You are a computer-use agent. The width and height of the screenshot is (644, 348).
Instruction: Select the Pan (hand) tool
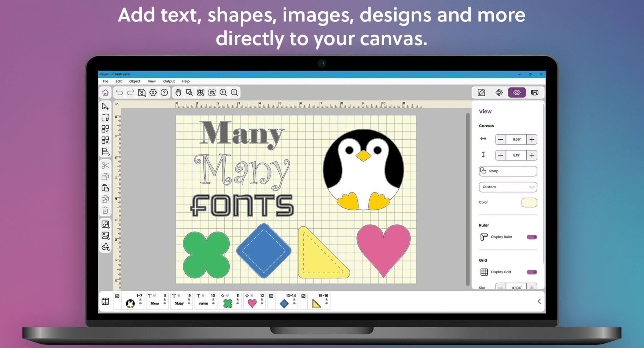(178, 93)
